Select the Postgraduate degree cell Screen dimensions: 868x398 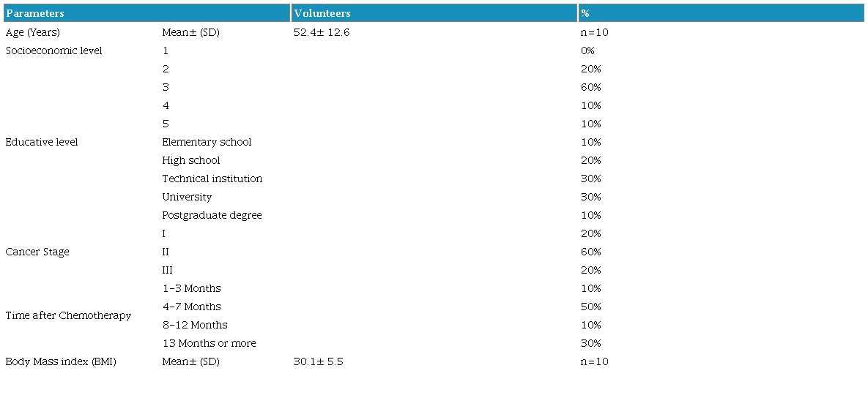point(212,215)
